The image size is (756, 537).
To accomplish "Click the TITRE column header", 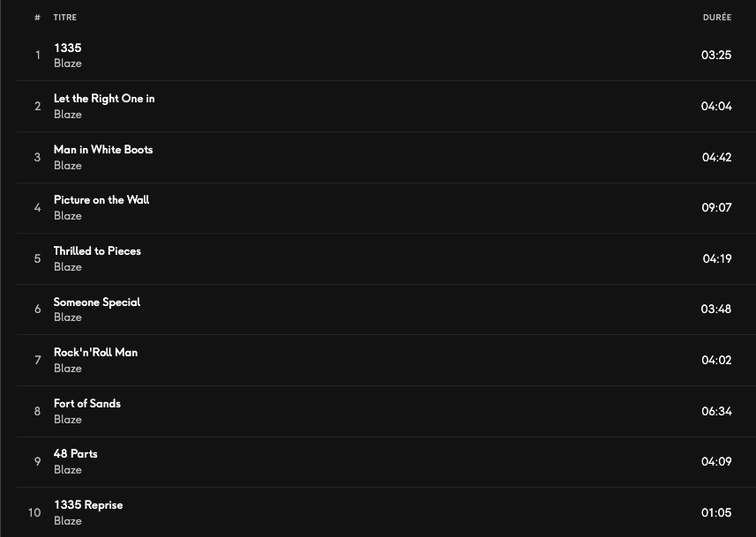I will point(64,18).
